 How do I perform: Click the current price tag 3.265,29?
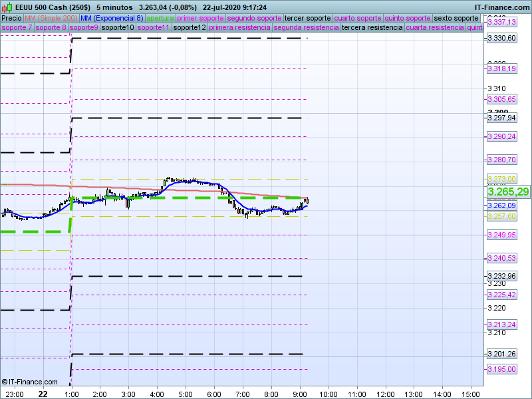pos(508,192)
